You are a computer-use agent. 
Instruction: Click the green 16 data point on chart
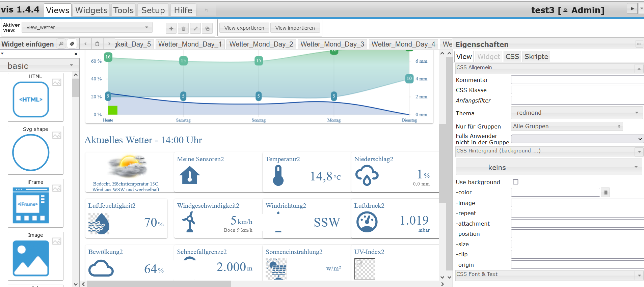pyautogui.click(x=108, y=57)
